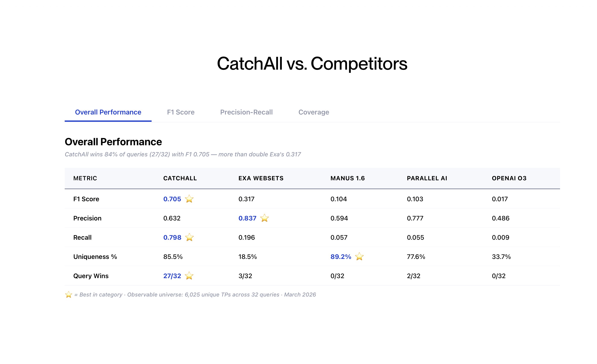Click the highlighted 27/32 query wins value
The image size is (597, 364).
(x=172, y=276)
